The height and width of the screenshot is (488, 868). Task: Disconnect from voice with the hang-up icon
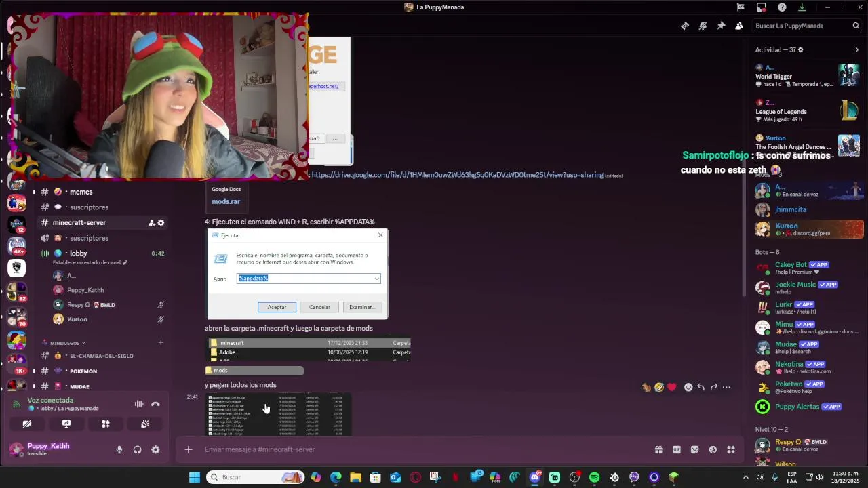(155, 404)
